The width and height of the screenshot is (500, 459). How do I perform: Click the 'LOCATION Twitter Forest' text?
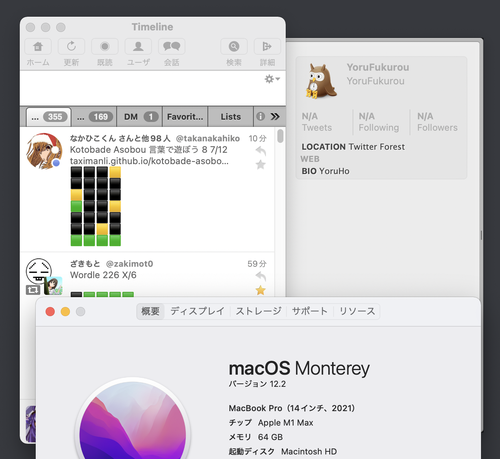[353, 147]
